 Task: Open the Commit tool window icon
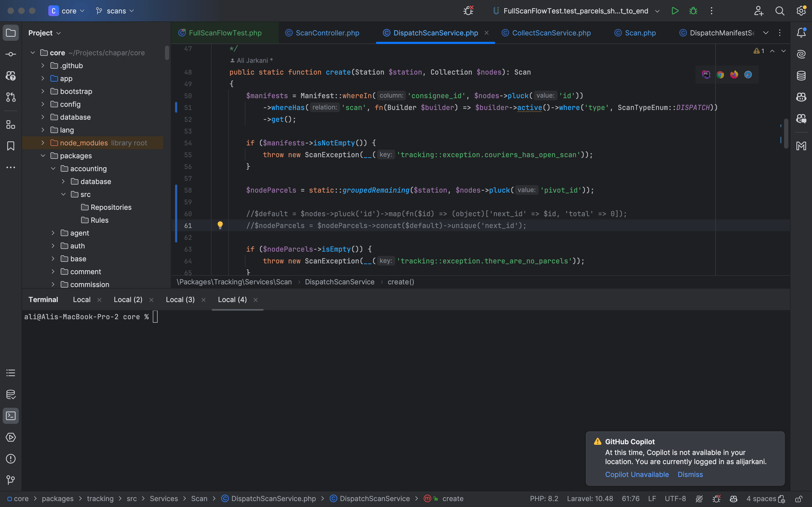click(x=10, y=54)
